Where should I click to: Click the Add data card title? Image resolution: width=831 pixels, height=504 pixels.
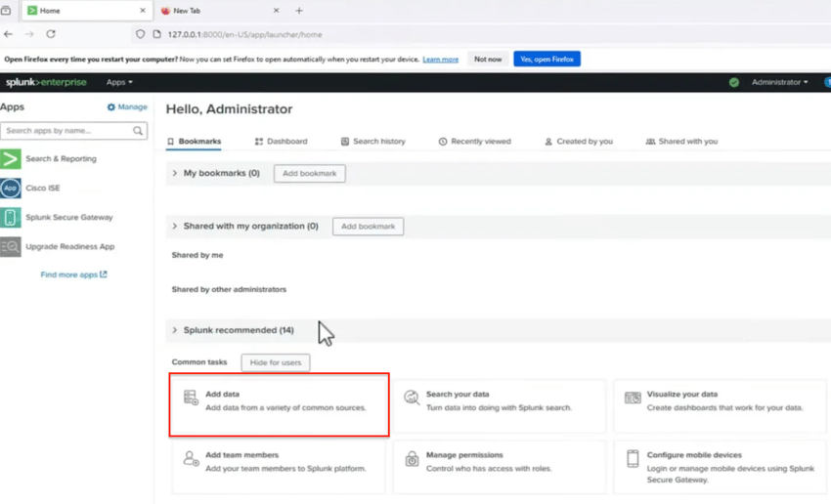(223, 394)
